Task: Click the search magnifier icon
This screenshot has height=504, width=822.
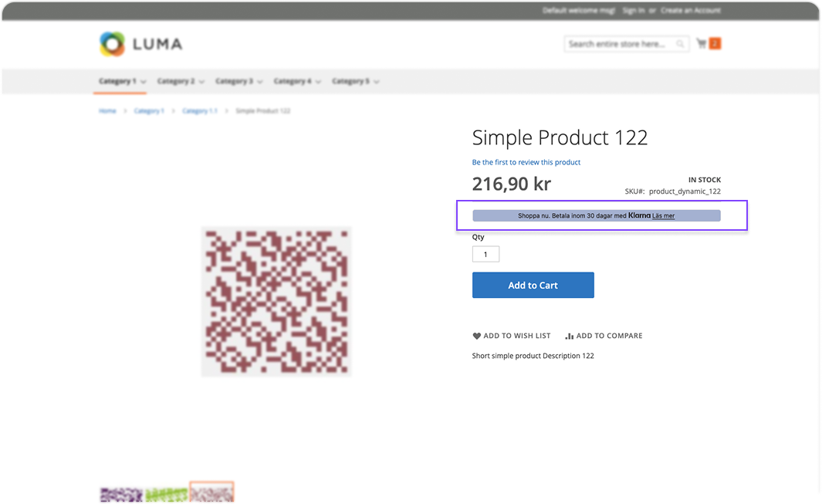Action: (x=680, y=44)
